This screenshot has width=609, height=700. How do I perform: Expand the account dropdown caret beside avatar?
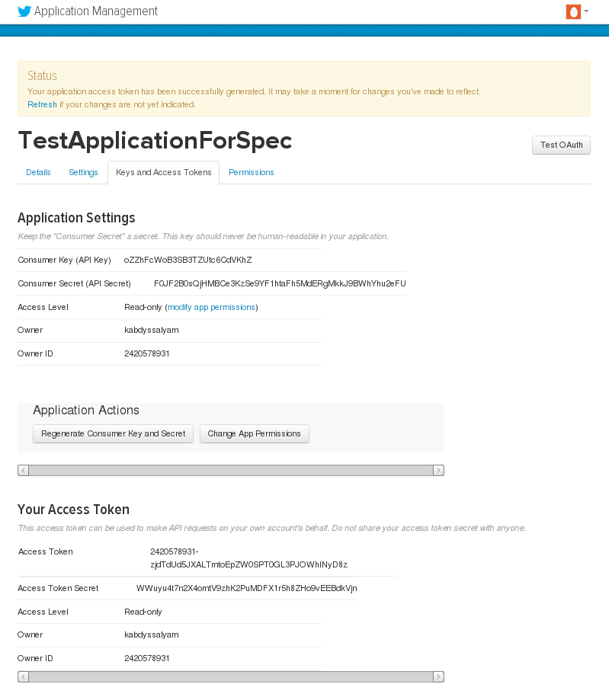point(586,11)
